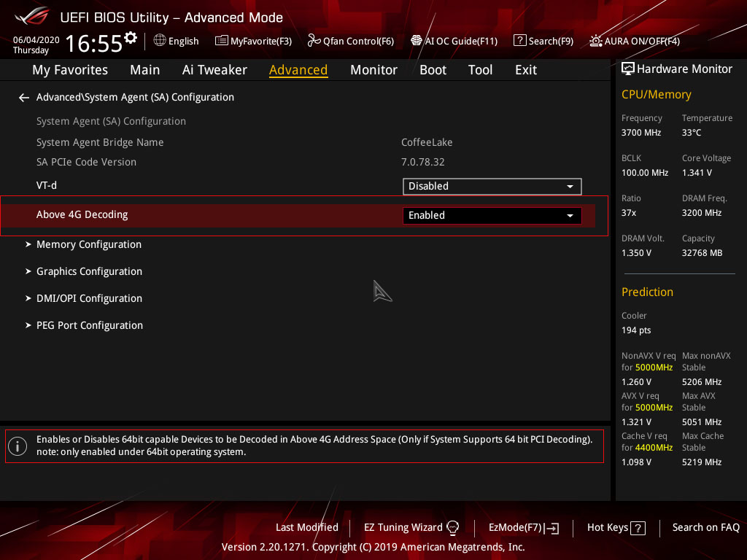Click the Qfan Control fan icon
This screenshot has width=747, height=560.
(x=314, y=41)
